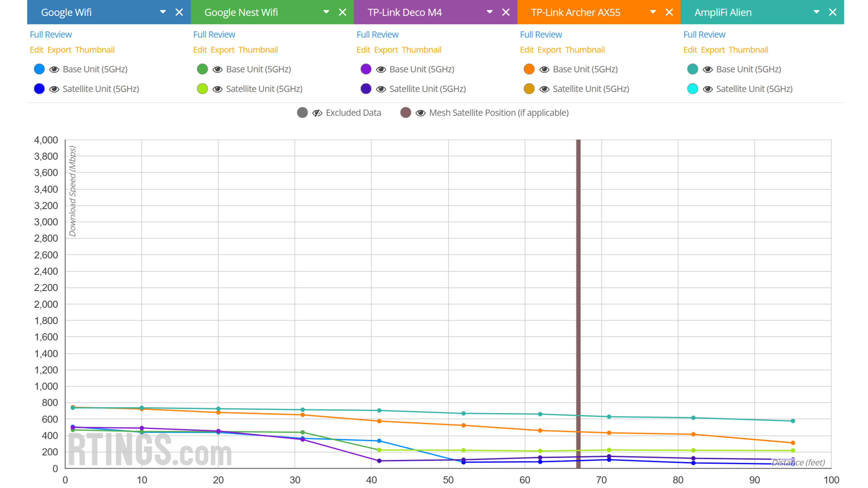The width and height of the screenshot is (868, 488).
Task: Click the brown mesh satellite position line
Action: [578, 270]
